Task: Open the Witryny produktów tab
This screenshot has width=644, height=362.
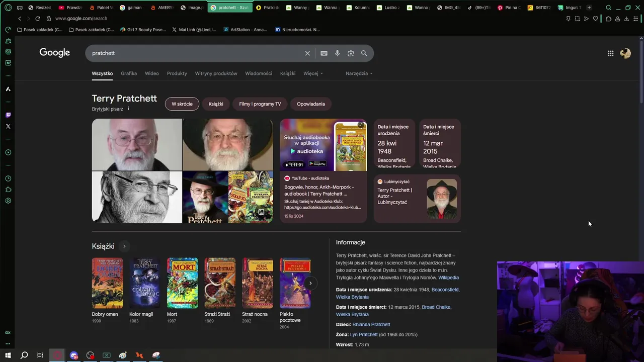Action: (216, 73)
